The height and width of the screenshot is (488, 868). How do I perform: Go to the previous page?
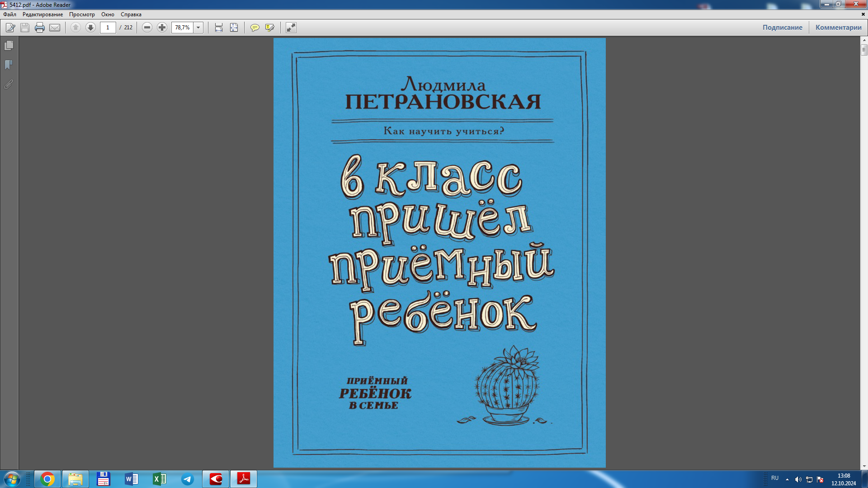pos(75,28)
